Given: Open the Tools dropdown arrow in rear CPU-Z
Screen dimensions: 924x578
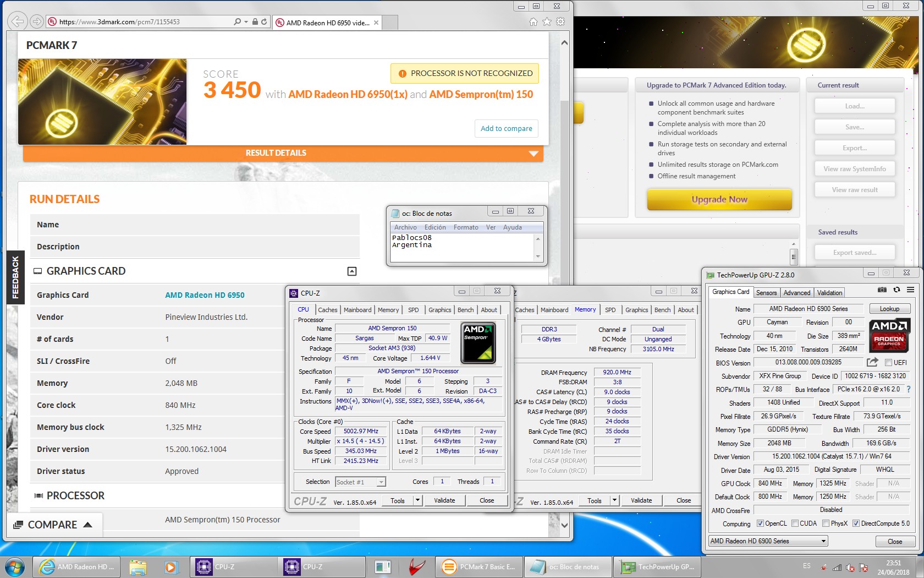Looking at the screenshot, I should coord(615,500).
